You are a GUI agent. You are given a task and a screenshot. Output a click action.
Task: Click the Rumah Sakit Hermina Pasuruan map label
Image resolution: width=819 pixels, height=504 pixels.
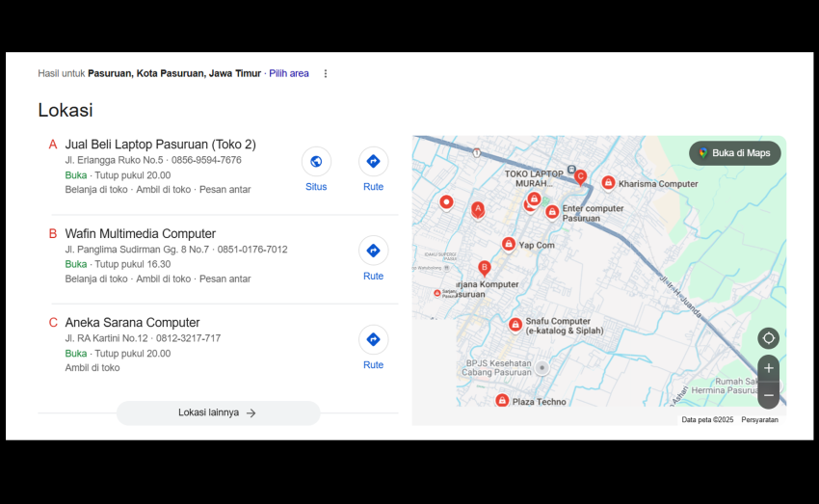point(724,386)
